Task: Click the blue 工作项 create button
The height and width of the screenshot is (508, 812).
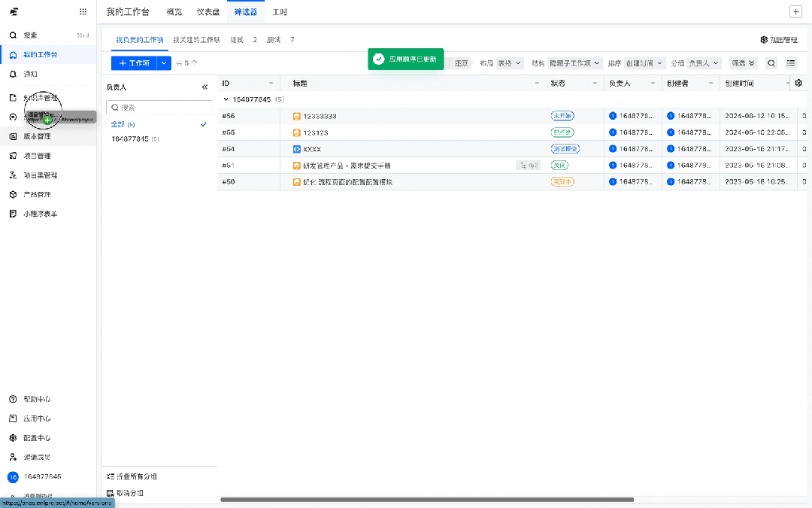Action: click(x=134, y=63)
